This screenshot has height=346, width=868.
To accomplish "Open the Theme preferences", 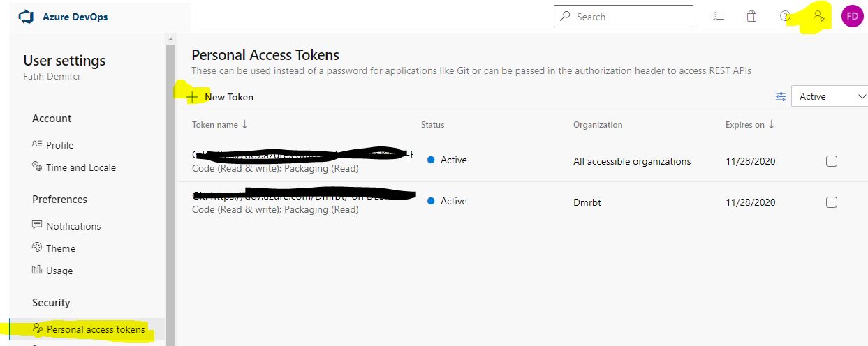I will [54, 248].
